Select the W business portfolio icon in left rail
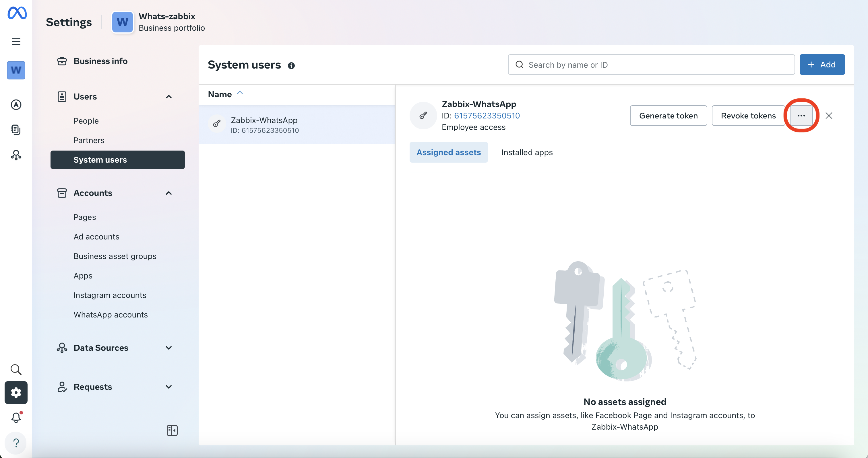The height and width of the screenshot is (458, 868). click(x=16, y=70)
